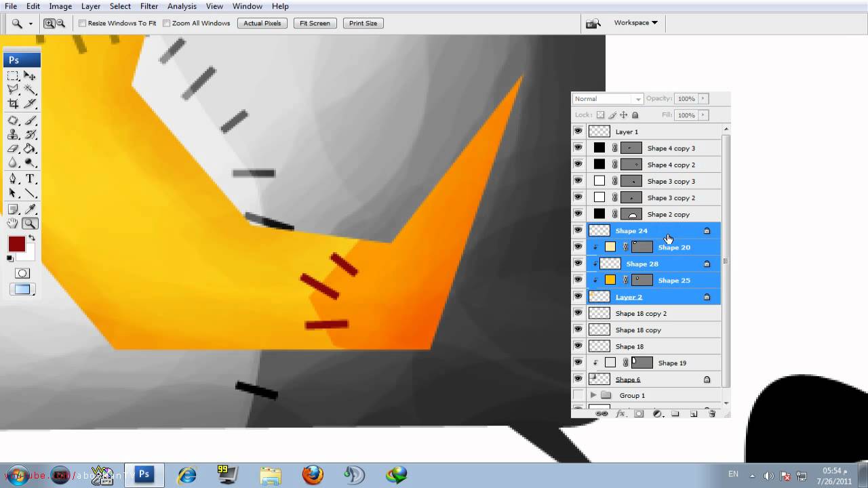Activate the Crop tool
Image resolution: width=868 pixels, height=488 pixels.
tap(13, 104)
